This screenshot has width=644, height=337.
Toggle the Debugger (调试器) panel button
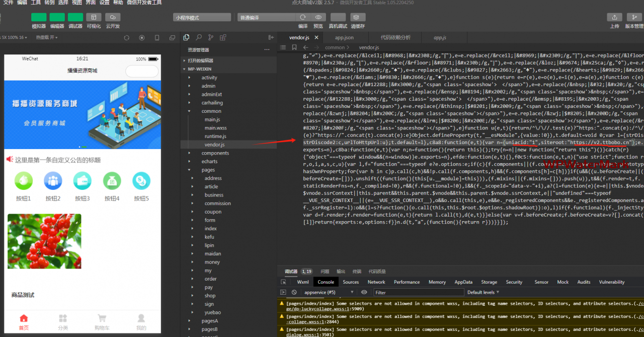click(75, 17)
